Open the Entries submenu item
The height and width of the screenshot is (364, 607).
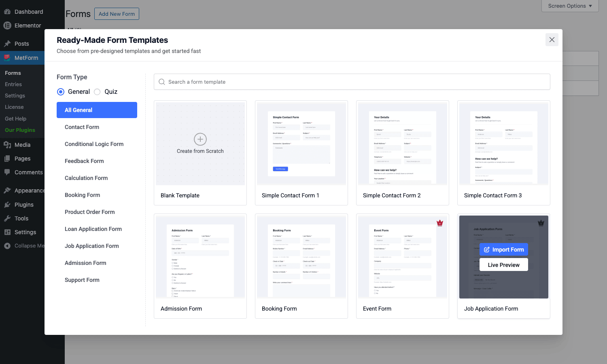(13, 85)
